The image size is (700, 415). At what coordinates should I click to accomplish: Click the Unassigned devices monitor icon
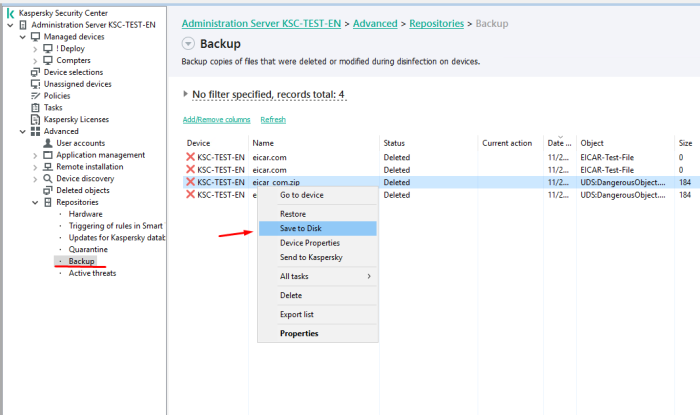click(x=36, y=84)
